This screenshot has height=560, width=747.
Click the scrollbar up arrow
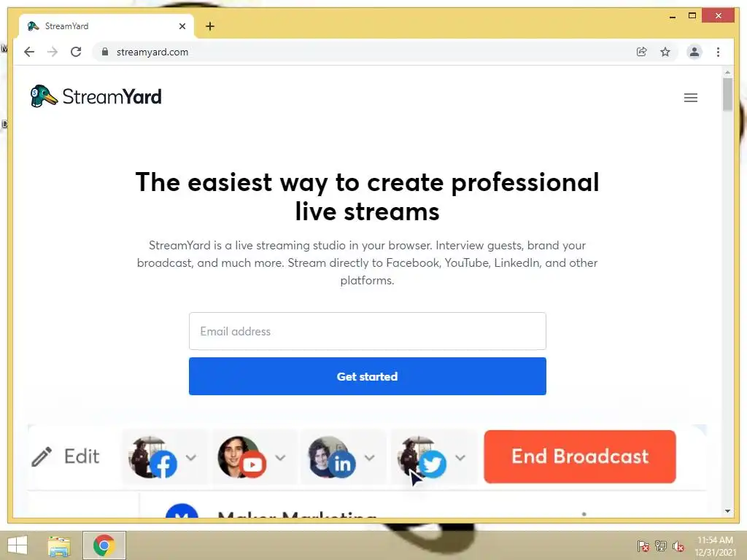[727, 72]
